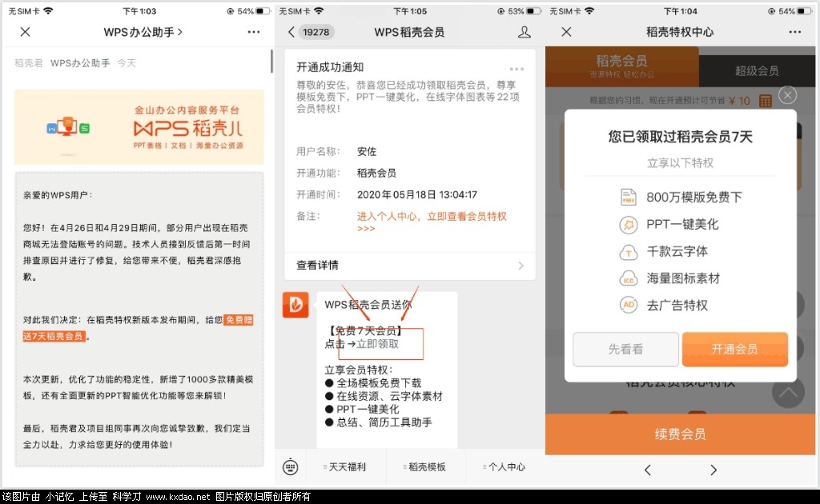820x504 pixels.
Task: Click the 全场模板免费下载 bullet line
Action: pos(373,383)
